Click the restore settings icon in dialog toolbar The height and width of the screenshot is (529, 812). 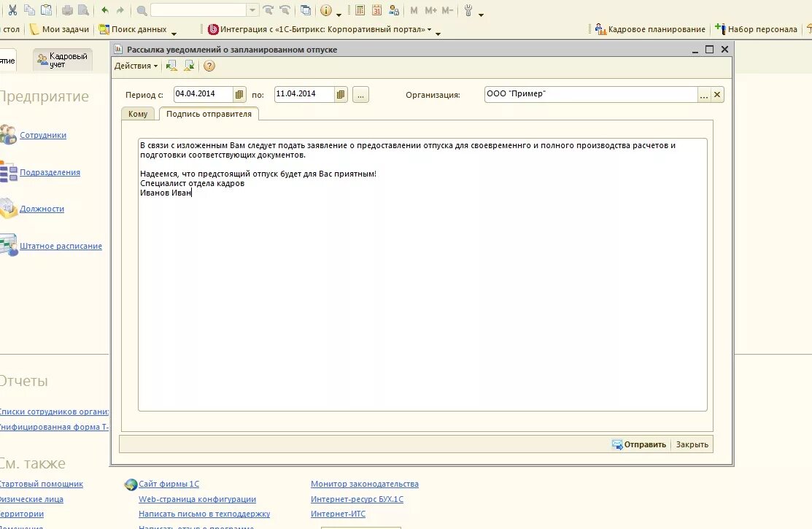tap(171, 66)
